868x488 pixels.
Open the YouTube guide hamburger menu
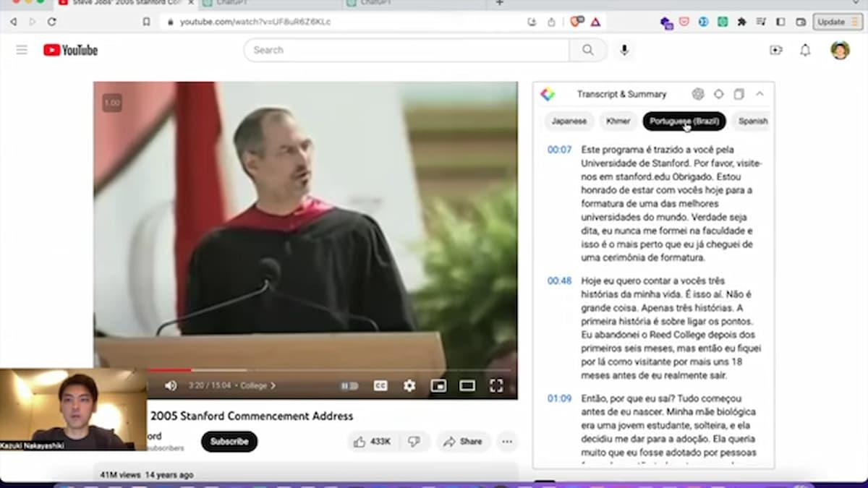click(22, 49)
